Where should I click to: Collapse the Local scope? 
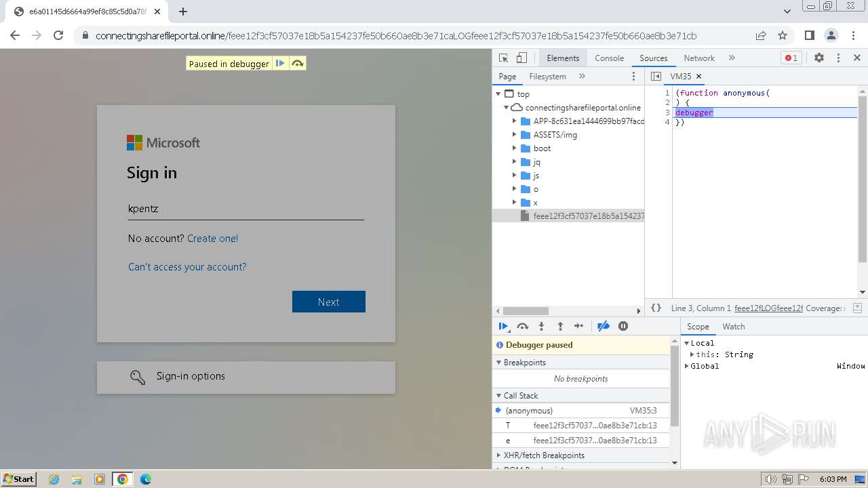686,343
